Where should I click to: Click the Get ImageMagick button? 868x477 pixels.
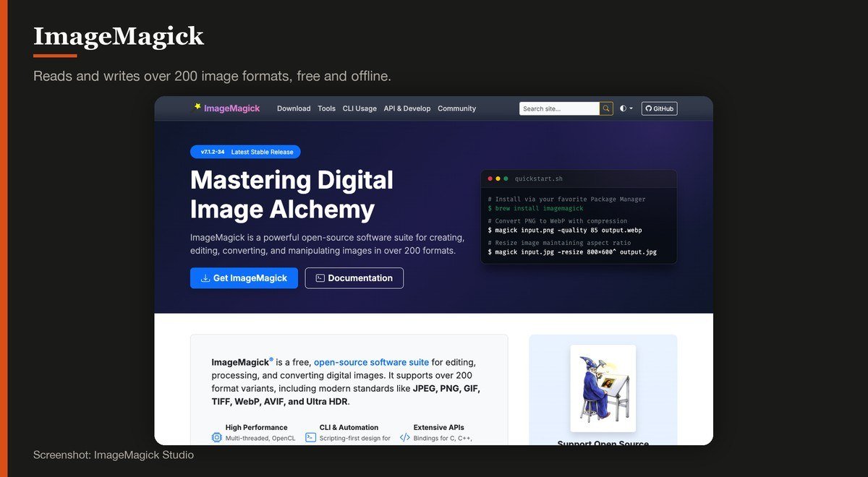tap(244, 278)
